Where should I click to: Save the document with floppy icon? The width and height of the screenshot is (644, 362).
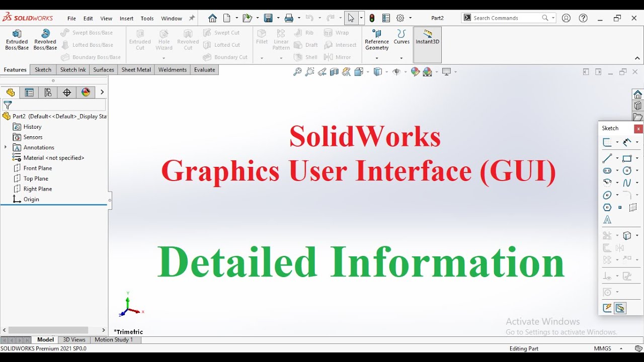[268, 18]
